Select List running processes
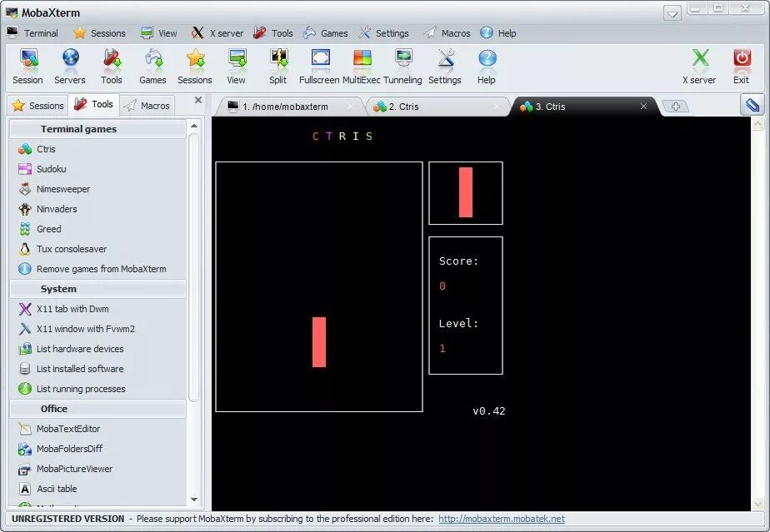 pos(72,389)
